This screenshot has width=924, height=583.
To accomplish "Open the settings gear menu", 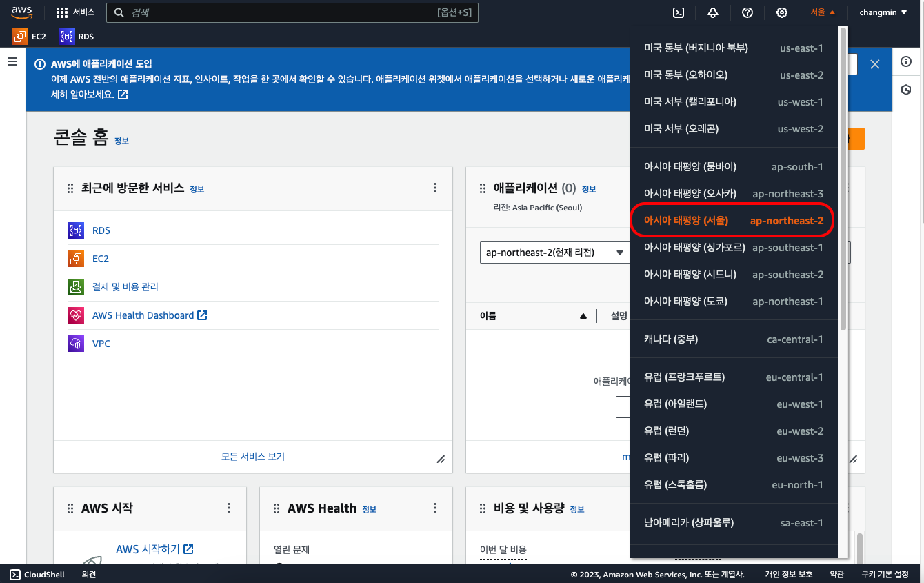I will (x=782, y=12).
